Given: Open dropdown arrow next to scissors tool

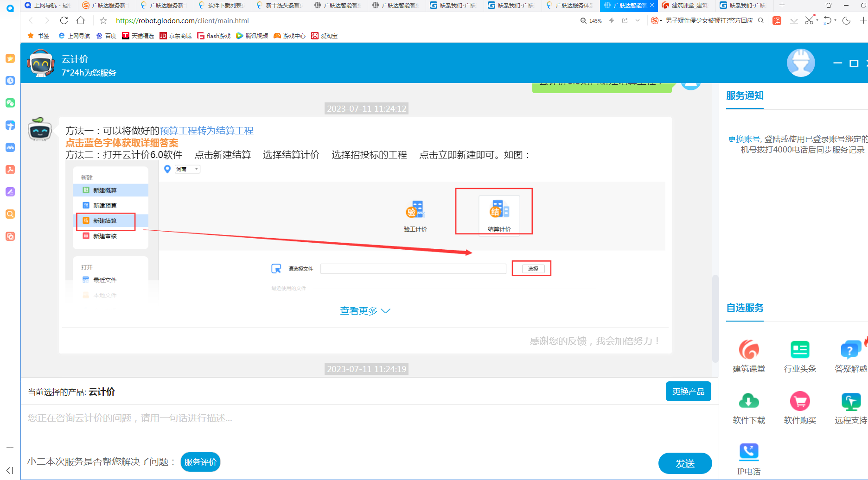Looking at the screenshot, I should tap(817, 20).
